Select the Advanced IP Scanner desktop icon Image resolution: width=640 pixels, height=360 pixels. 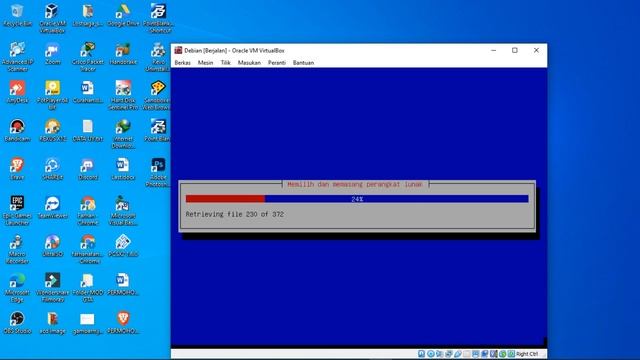coord(17,57)
